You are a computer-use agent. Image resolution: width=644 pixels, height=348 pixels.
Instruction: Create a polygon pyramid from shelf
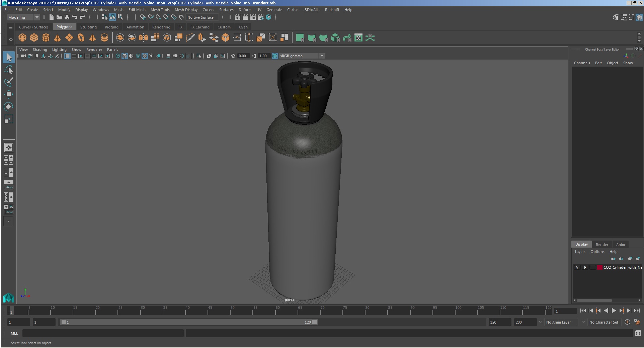(93, 38)
